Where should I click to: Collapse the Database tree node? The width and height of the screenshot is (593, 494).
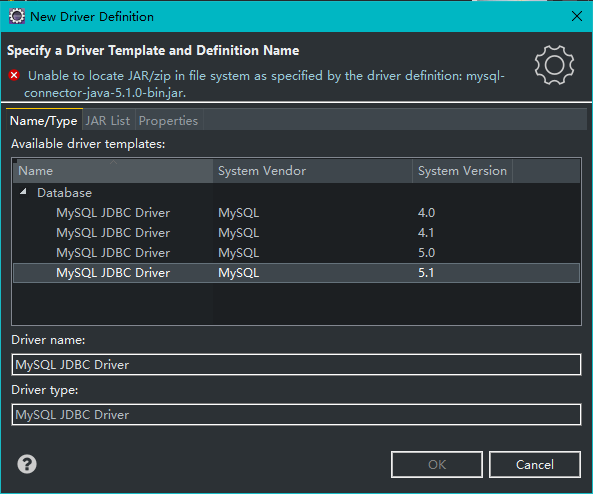23,192
